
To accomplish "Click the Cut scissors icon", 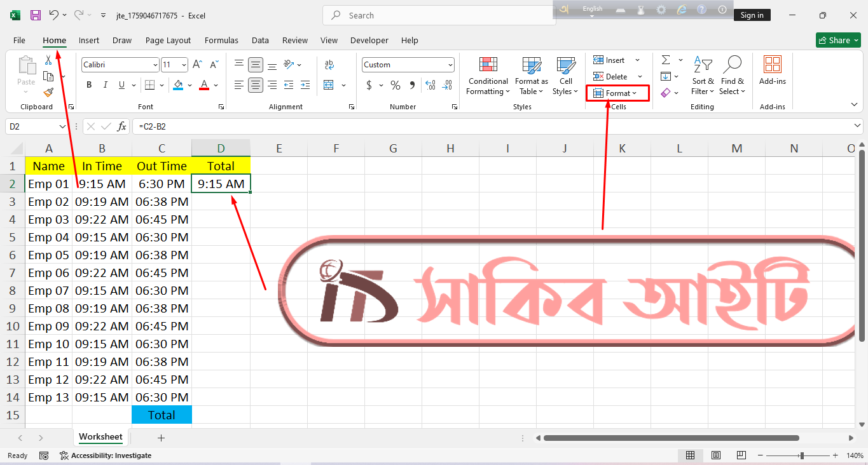I will click(x=48, y=60).
